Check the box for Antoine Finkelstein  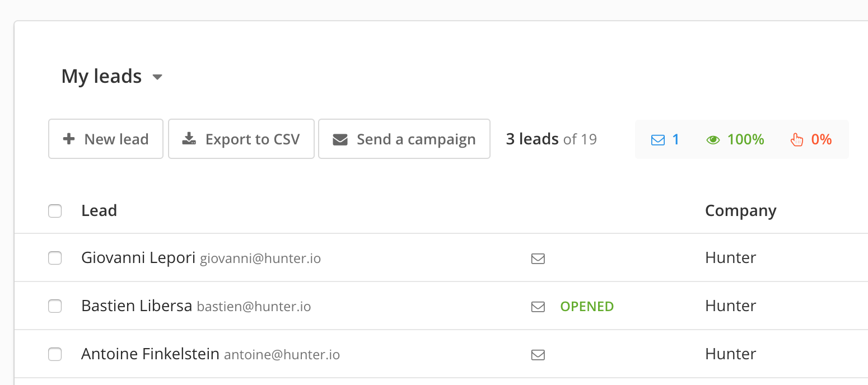(x=55, y=354)
